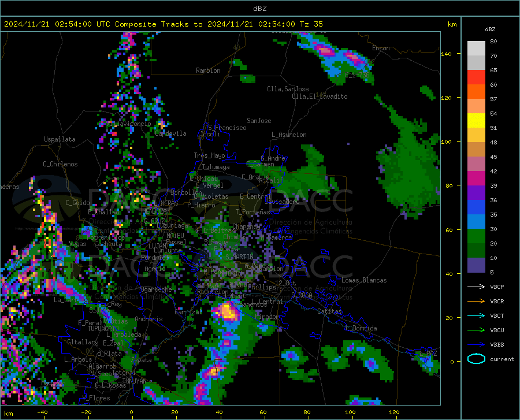Screen dimensions: 520x420
Task: Click the orange VBCR arrow in legend
Action: (x=476, y=302)
